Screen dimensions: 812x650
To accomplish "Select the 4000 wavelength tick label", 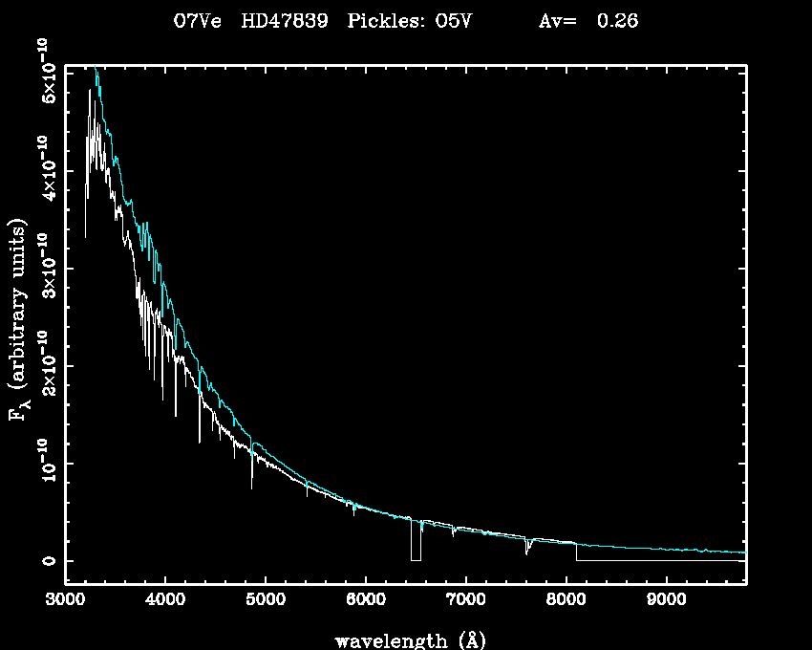I will [165, 600].
